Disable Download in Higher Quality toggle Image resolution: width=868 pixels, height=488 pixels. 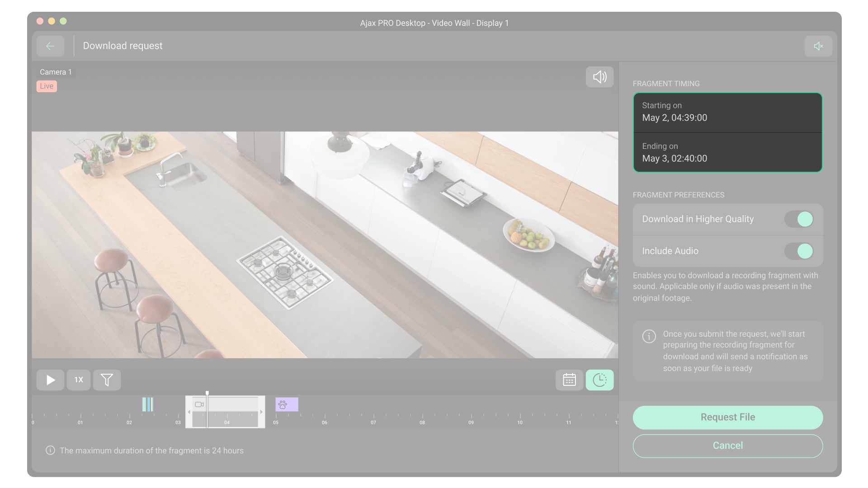click(x=799, y=219)
